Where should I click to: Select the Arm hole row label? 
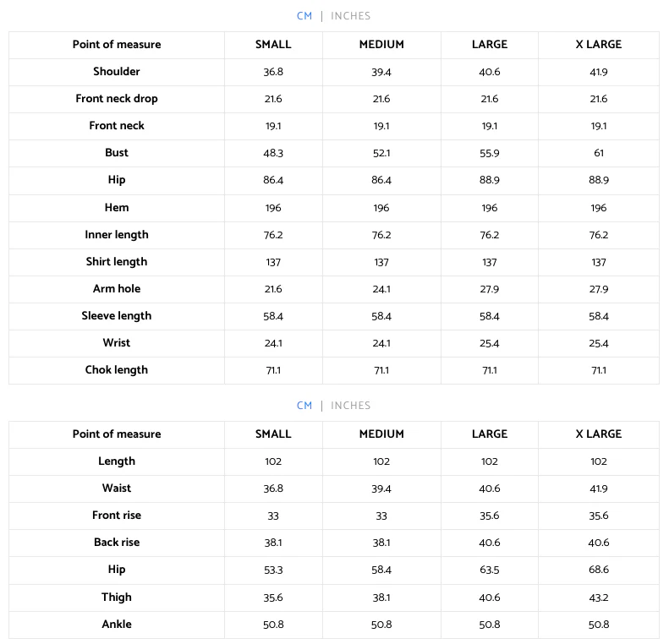pyautogui.click(x=117, y=289)
